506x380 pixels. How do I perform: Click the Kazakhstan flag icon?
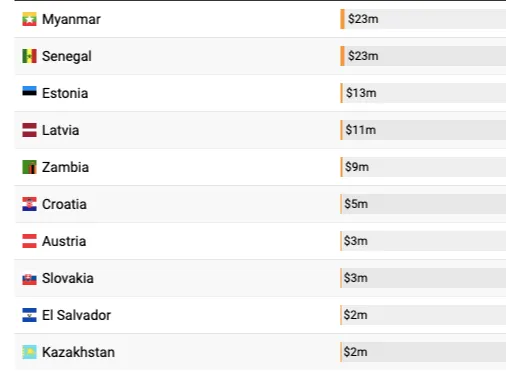tap(29, 352)
